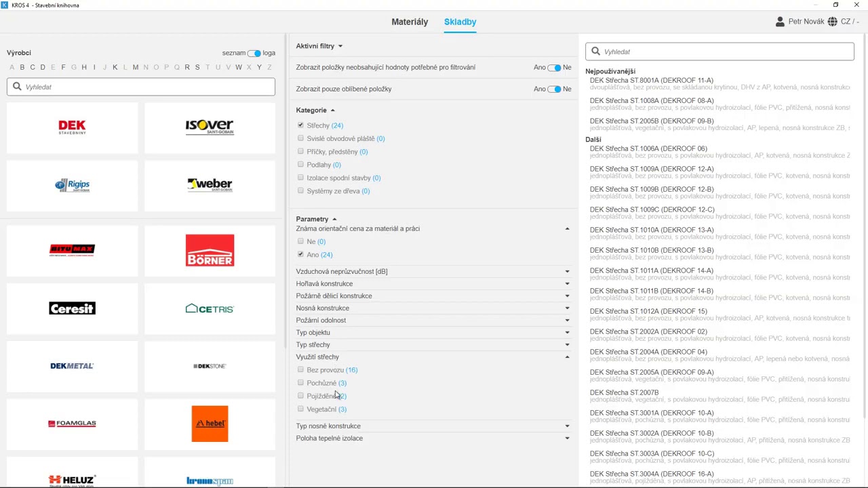Select the Cetris manufacturer logo
The width and height of the screenshot is (868, 488).
pyautogui.click(x=210, y=308)
